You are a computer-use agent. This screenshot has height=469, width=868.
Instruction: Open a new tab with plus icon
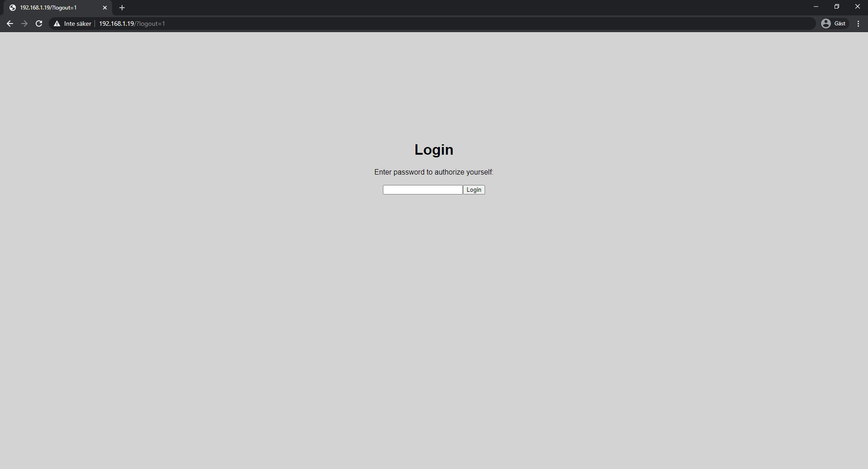pos(122,8)
